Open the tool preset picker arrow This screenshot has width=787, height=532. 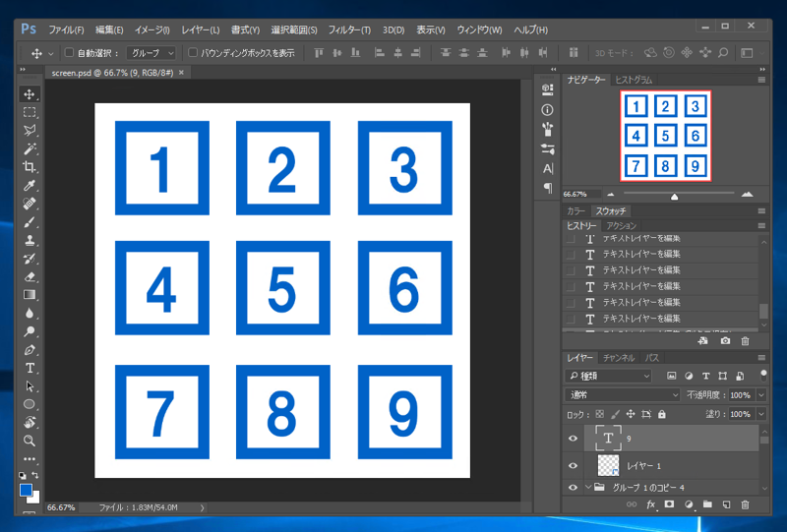tap(51, 53)
